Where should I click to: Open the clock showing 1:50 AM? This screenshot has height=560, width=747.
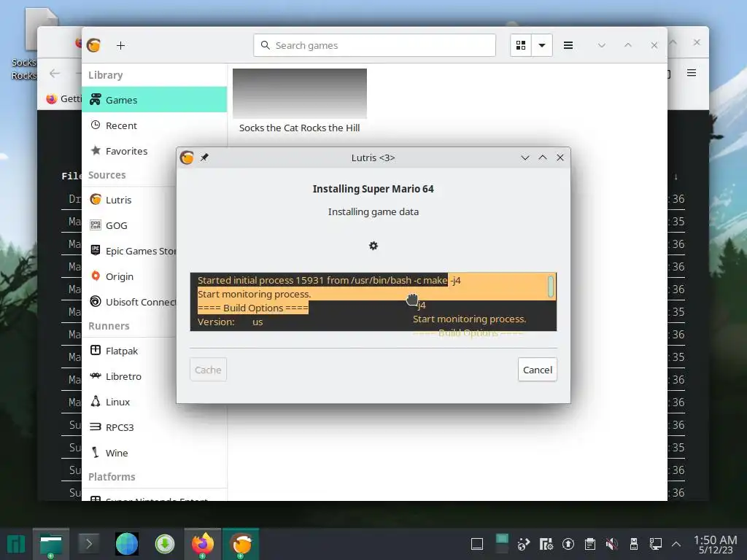(716, 544)
